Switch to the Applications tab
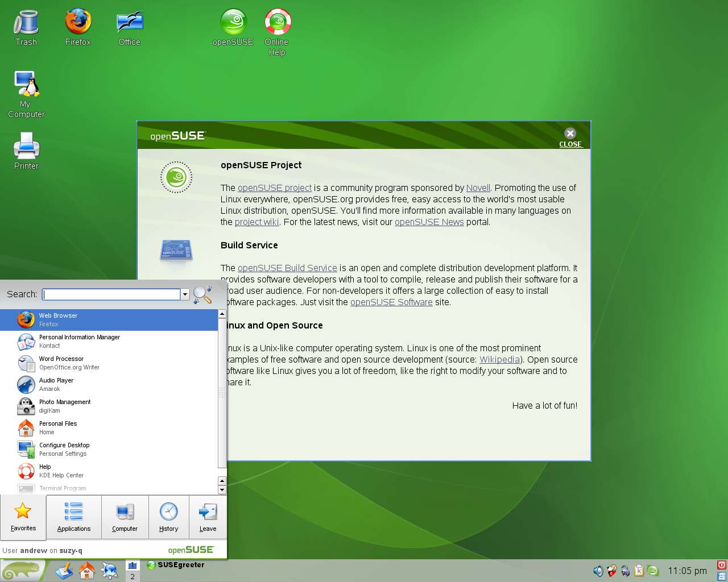The image size is (728, 582). click(74, 517)
